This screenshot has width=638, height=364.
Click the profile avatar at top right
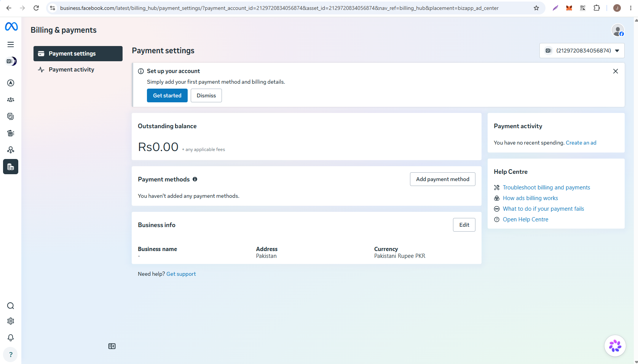tap(618, 30)
